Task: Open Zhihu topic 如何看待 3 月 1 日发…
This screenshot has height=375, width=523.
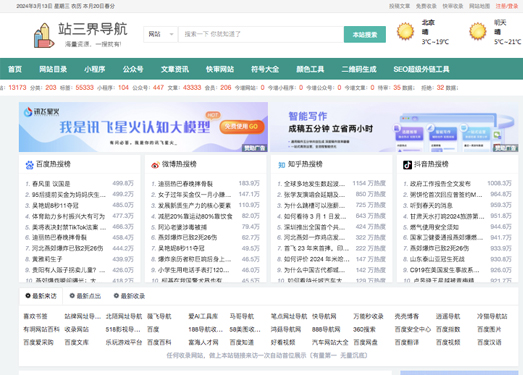Action: pos(315,217)
